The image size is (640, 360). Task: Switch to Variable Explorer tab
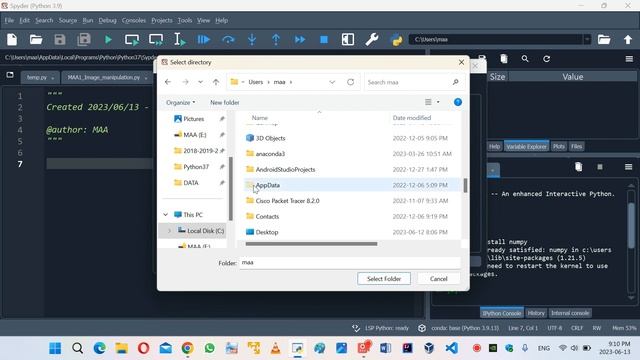(x=526, y=147)
